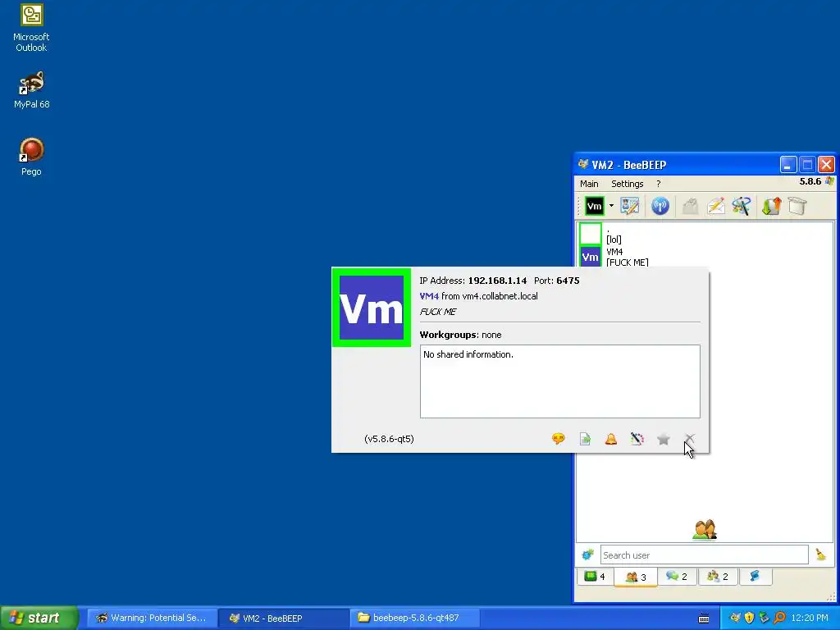The width and height of the screenshot is (840, 630).
Task: Click the yellow security shield tray icon
Action: [x=749, y=618]
